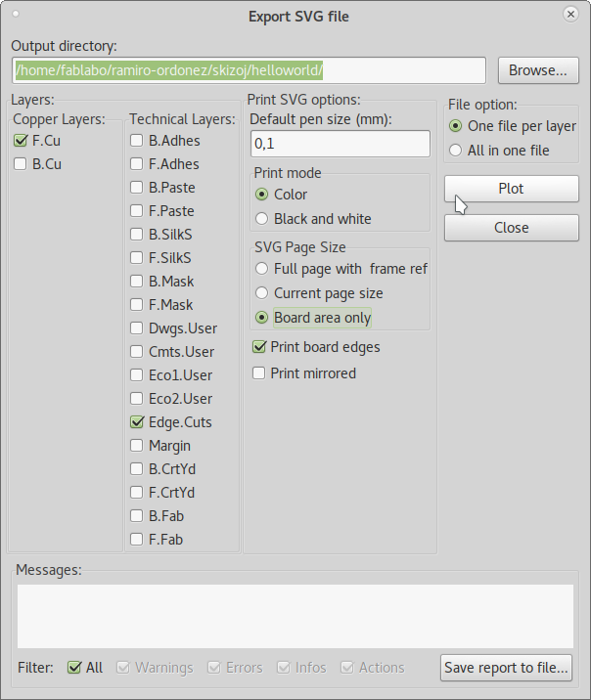Select One file per layer

pos(455,126)
